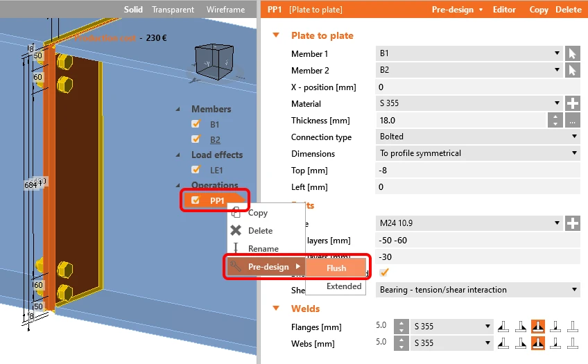The width and height of the screenshot is (588, 364).
Task: Adjust Flanges weld size stepper
Action: [401, 327]
